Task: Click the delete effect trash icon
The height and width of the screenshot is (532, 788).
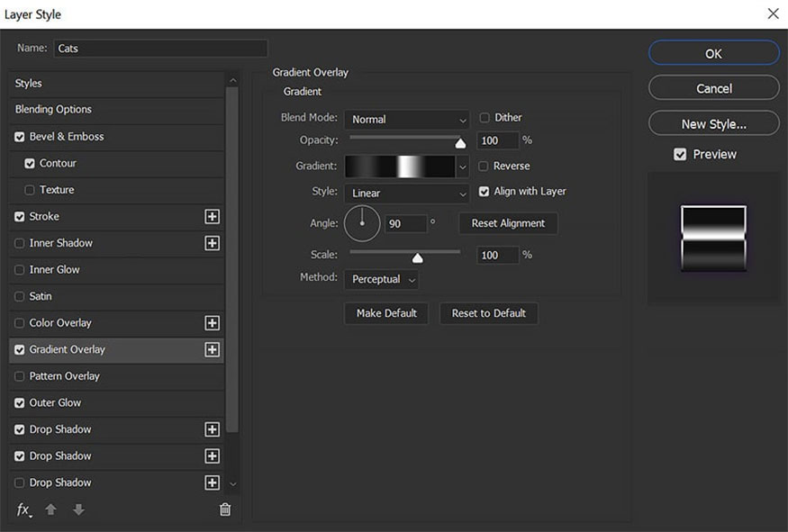Action: [225, 509]
